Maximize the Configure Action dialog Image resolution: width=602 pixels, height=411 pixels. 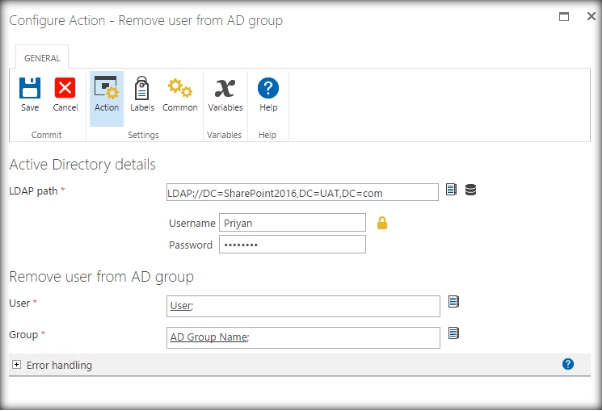click(x=564, y=17)
